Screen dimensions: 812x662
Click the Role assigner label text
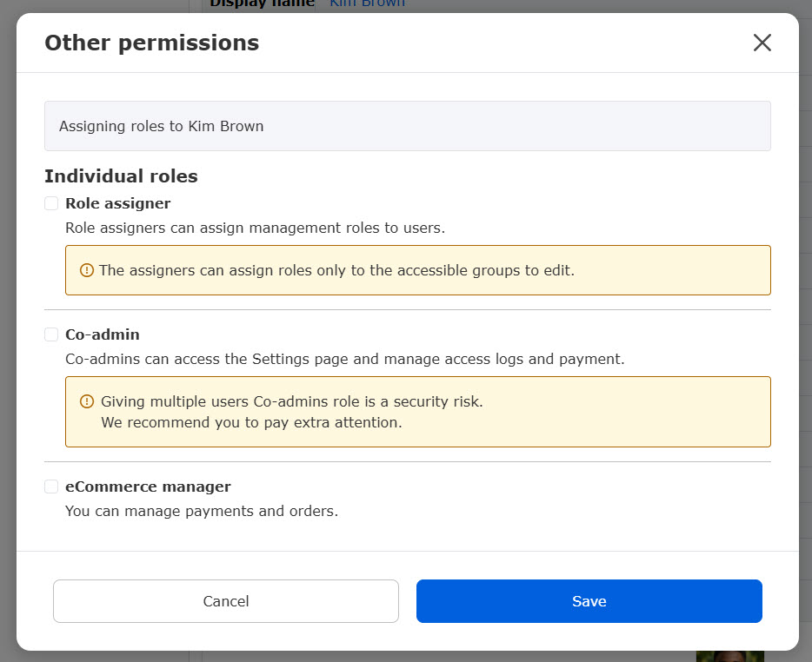(x=117, y=203)
